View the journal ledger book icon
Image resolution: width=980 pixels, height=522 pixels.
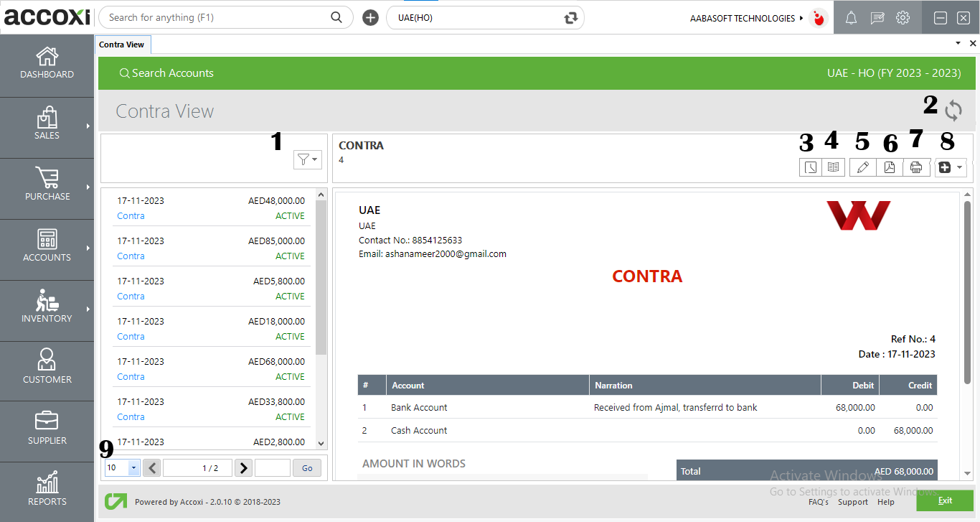834,167
